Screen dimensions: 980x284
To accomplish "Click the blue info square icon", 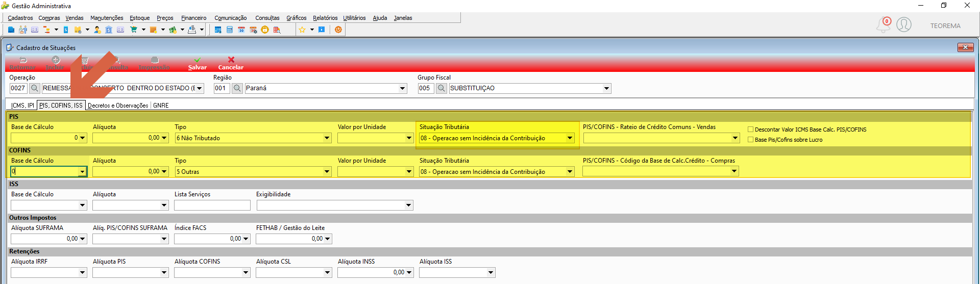I will click(x=322, y=30).
